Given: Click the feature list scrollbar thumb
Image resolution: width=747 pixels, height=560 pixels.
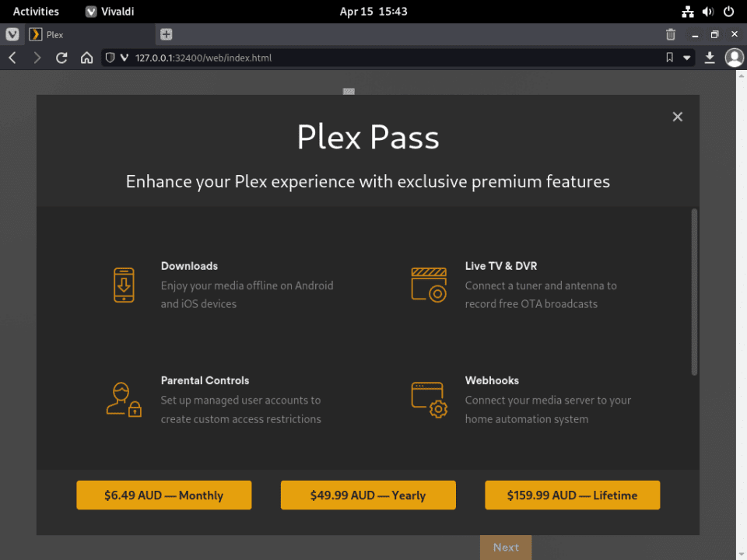Looking at the screenshot, I should 693,288.
